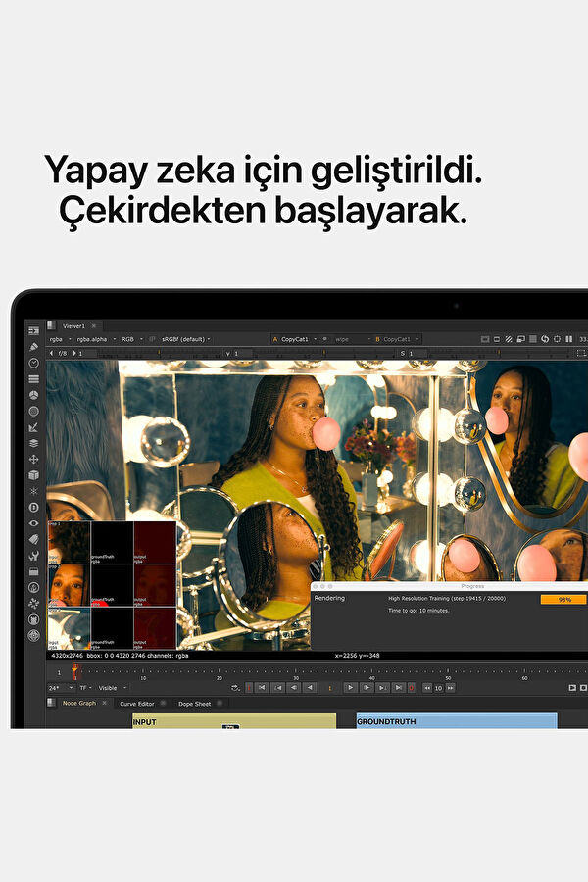Toggle the region-of-interest icon at right of gain row
This screenshot has width=588, height=882.
(x=581, y=353)
